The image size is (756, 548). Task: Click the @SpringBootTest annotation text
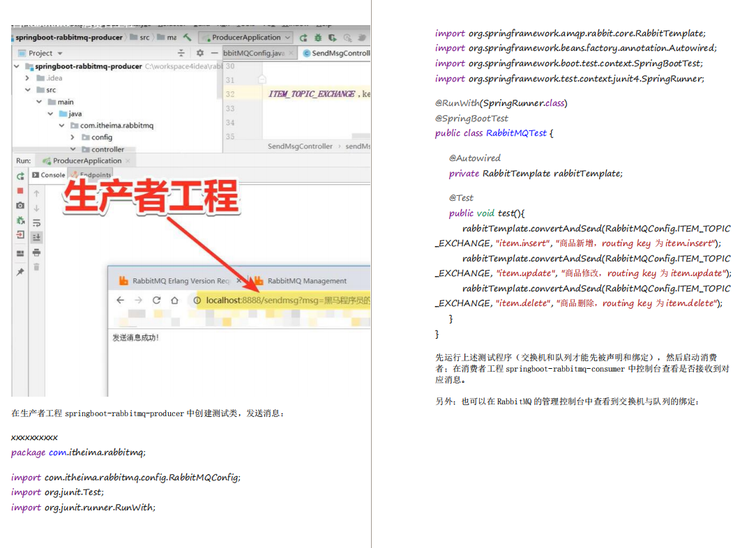(471, 118)
